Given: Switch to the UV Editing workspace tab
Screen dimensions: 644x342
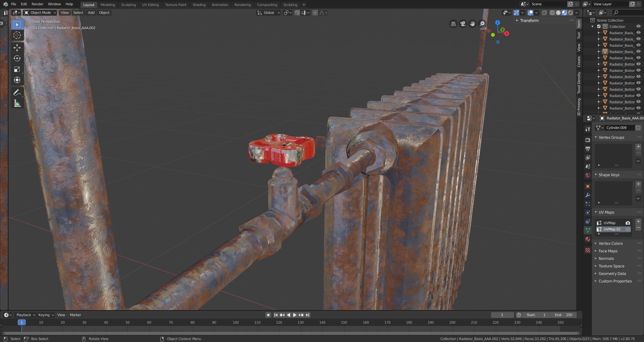Looking at the screenshot, I should (x=150, y=5).
